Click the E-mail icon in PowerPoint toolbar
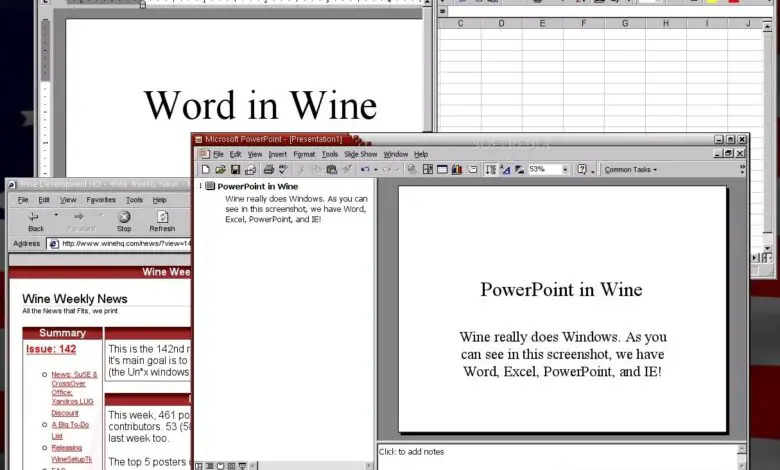Viewport: 780px width, 470px height. (250, 170)
